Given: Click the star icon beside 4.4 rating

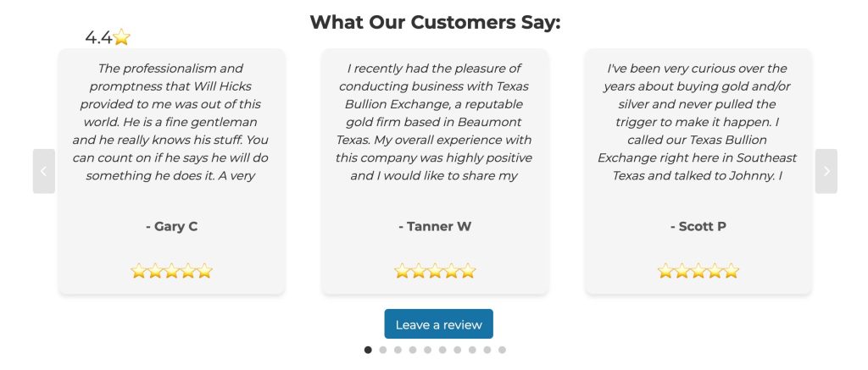Looking at the screenshot, I should tap(122, 37).
